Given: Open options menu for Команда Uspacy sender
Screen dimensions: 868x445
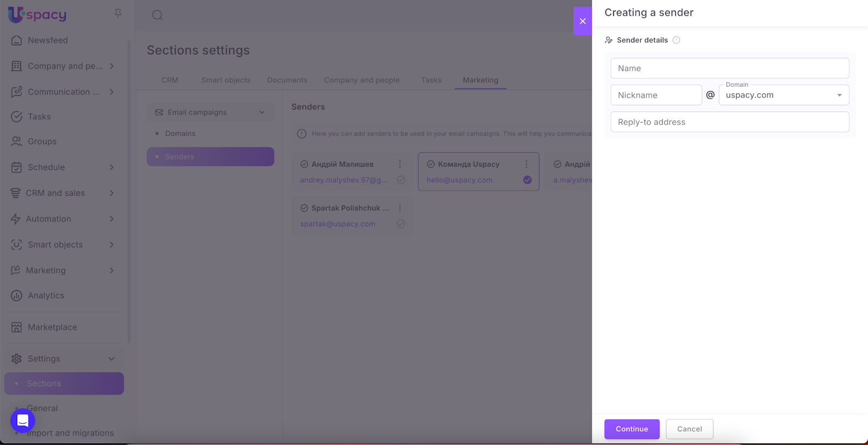Looking at the screenshot, I should [x=526, y=164].
